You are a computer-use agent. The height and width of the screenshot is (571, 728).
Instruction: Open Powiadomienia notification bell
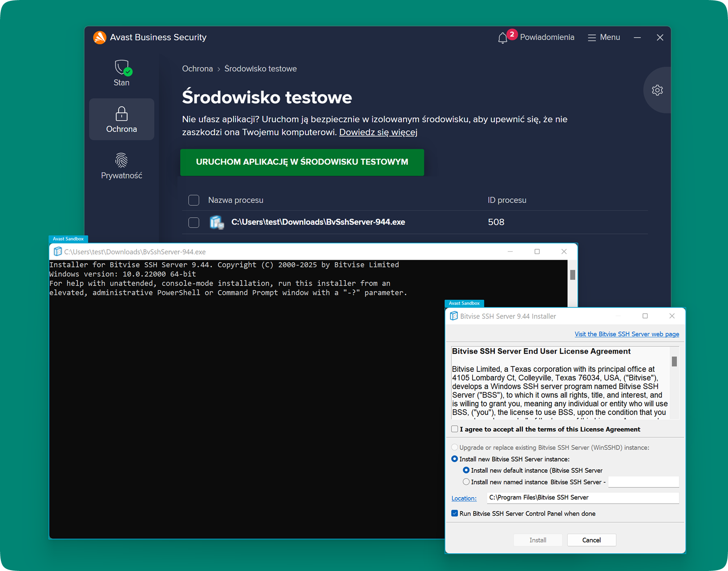(x=503, y=38)
